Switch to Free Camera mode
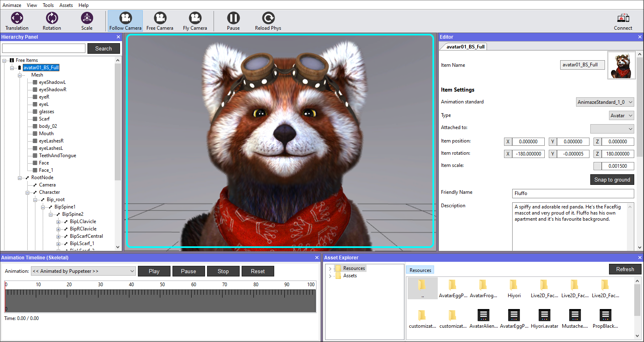The image size is (644, 342). (160, 21)
